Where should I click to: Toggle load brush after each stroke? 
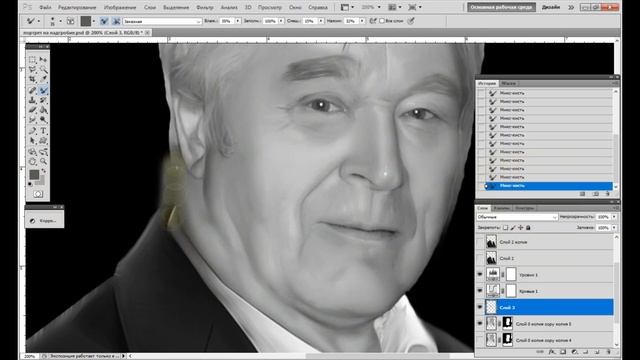104,21
